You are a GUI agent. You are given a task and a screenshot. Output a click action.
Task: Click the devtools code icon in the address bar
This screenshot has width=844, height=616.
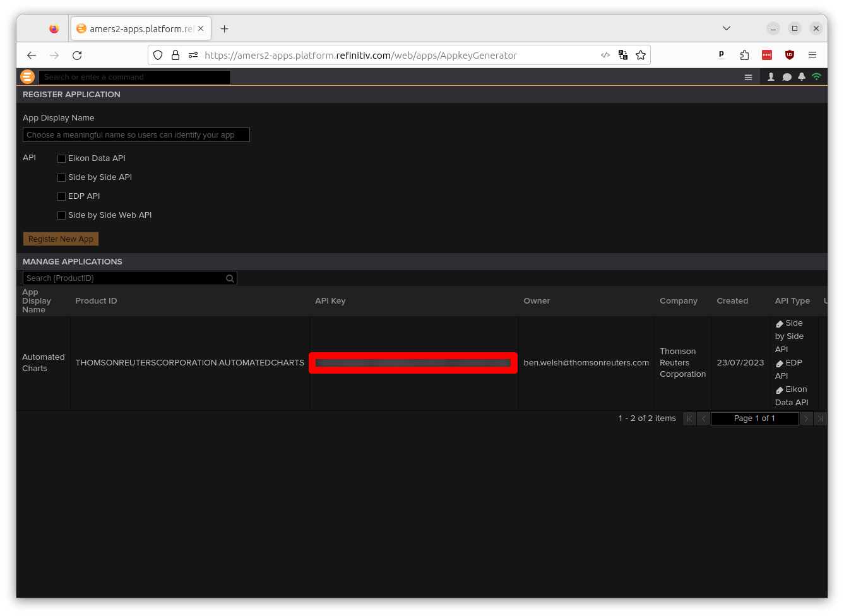(605, 55)
